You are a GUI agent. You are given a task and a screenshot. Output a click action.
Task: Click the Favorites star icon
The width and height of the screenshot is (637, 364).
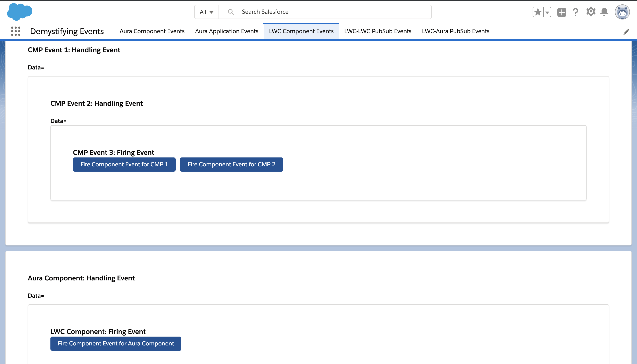[x=538, y=12]
